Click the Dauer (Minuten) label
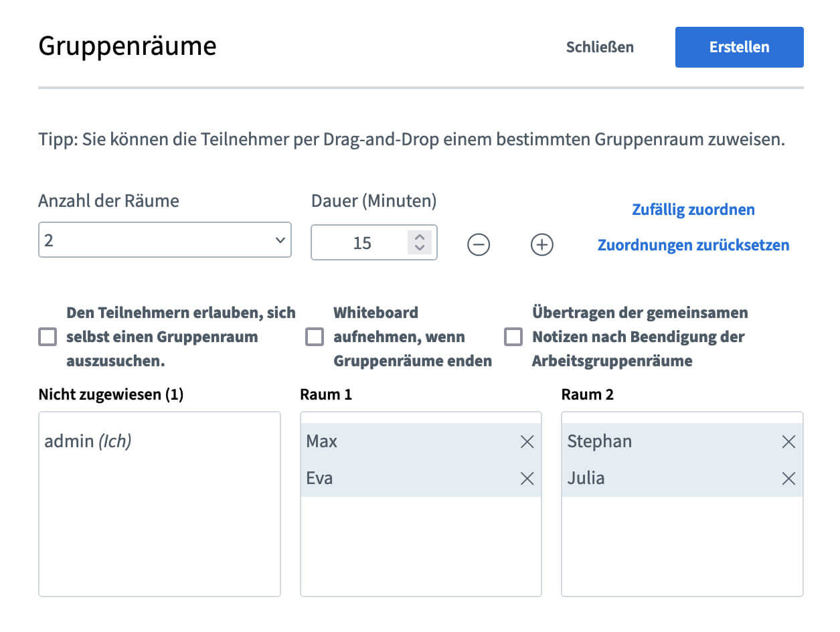The width and height of the screenshot is (840, 632). click(373, 200)
